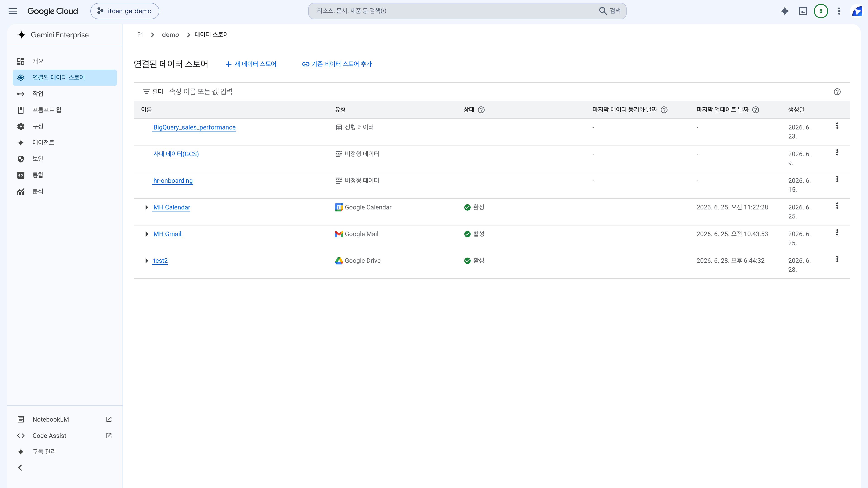Open 통합 in the sidebar

point(65,175)
